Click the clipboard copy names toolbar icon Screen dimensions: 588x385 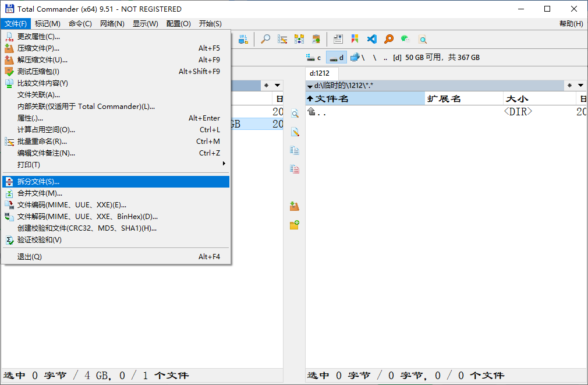click(x=316, y=39)
